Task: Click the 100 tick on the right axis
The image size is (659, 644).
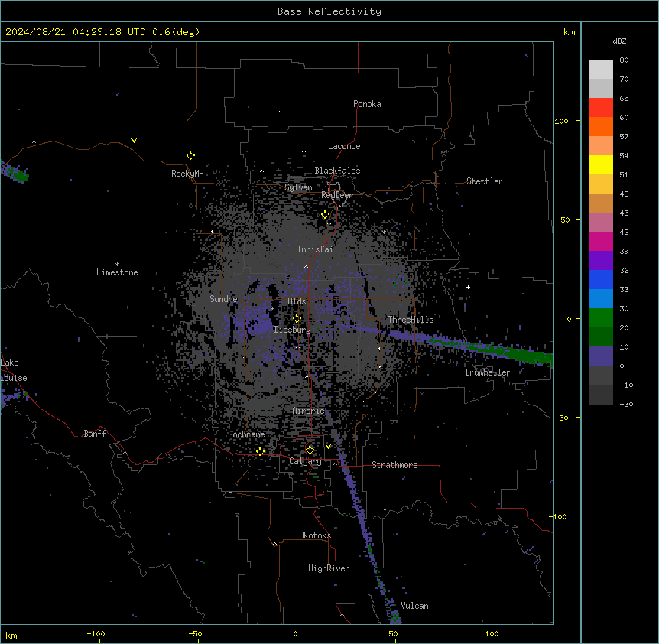Action: 561,121
